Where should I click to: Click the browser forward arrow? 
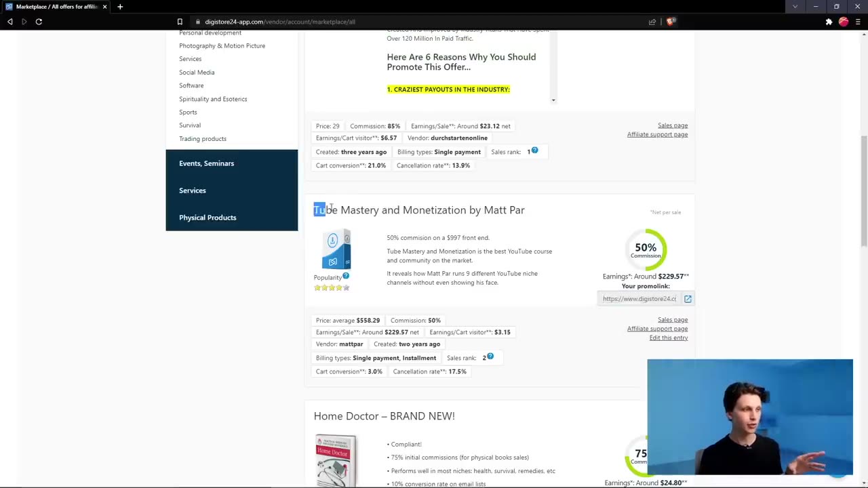coord(24,22)
